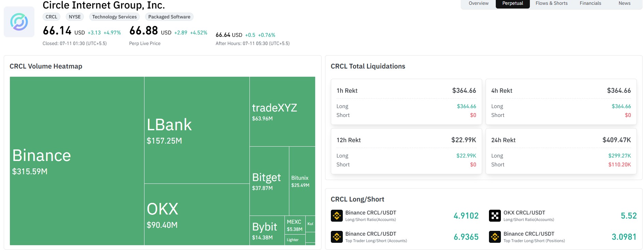The height and width of the screenshot is (252, 644).
Task: Select the Binance block in volume heatmap
Action: pyautogui.click(x=77, y=161)
